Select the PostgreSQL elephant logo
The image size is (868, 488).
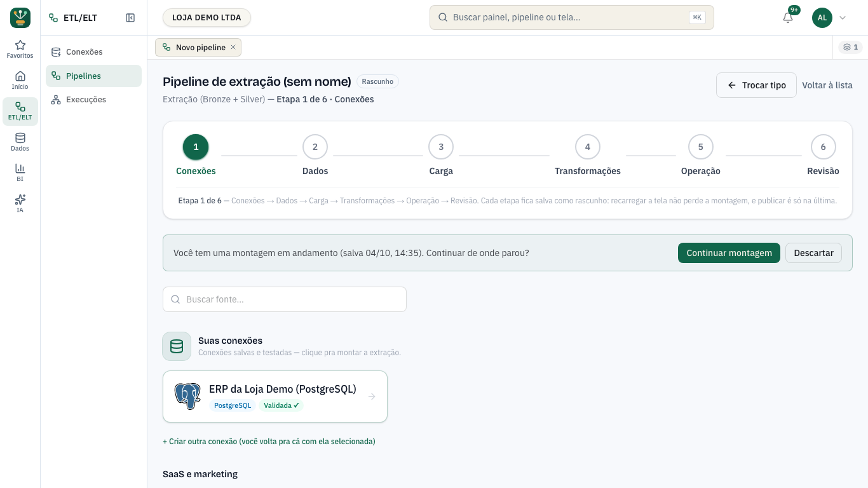coord(187,396)
